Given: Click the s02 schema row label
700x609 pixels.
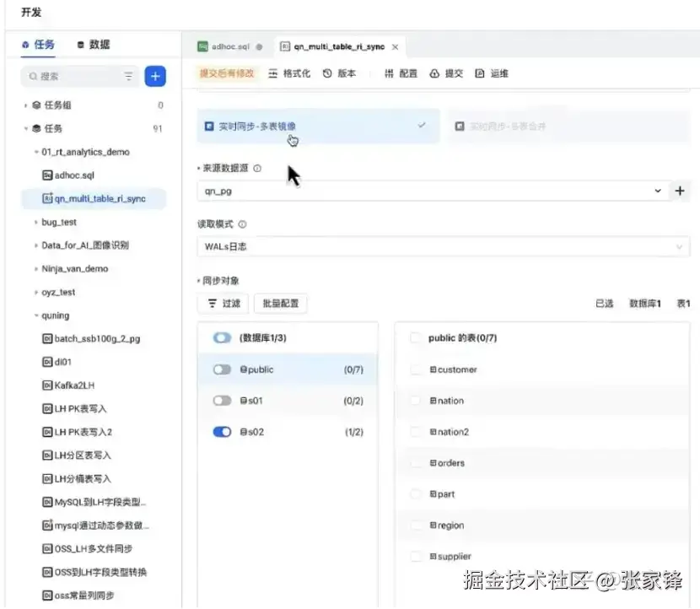Looking at the screenshot, I should tap(252, 432).
